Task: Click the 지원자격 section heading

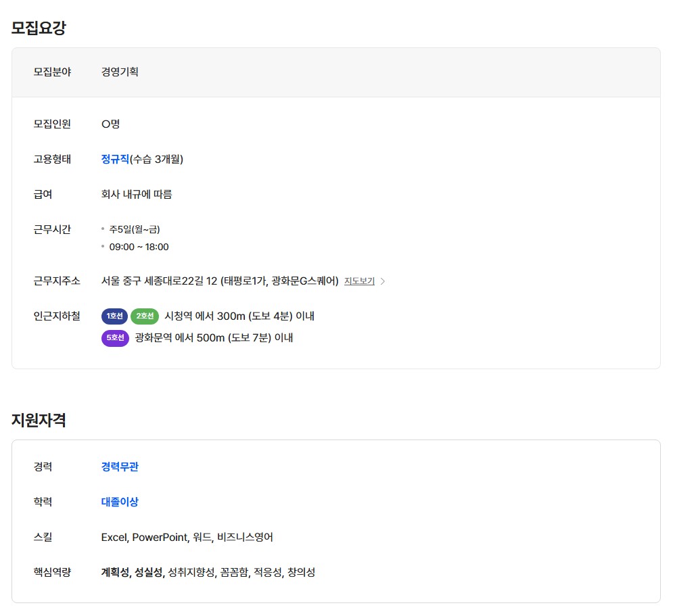Action: 39,420
